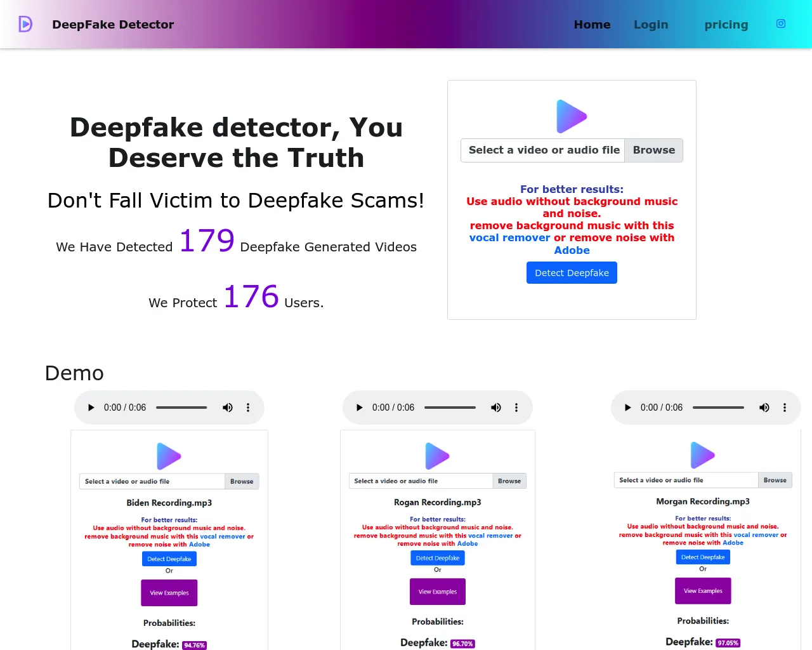Open the Morgan player's three-dot options menu

pyautogui.click(x=784, y=407)
